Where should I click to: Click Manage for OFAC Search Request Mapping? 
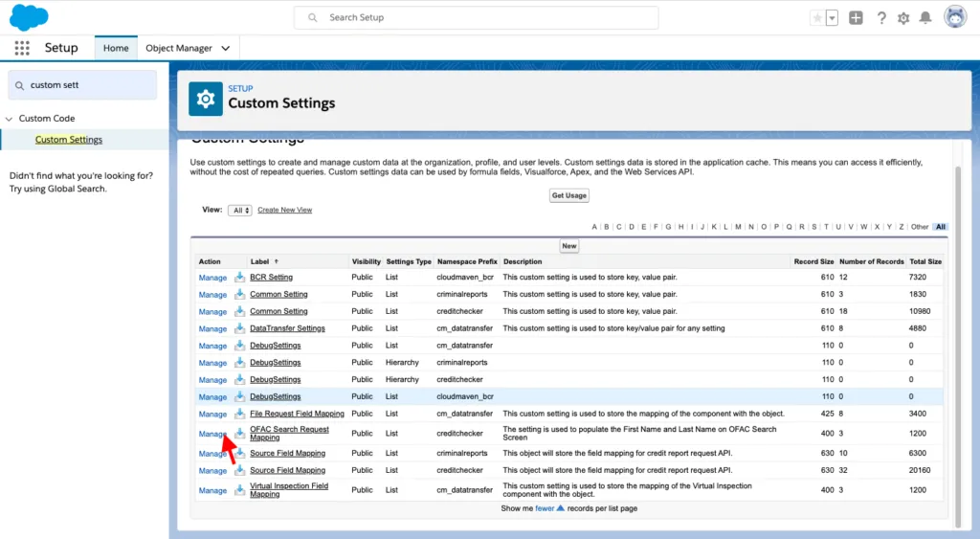coord(212,434)
